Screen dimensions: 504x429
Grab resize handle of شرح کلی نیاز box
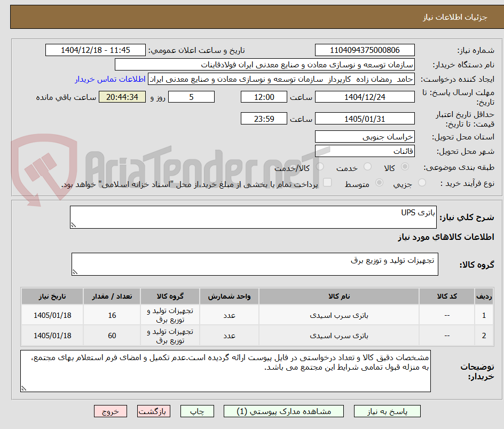pos(73,225)
